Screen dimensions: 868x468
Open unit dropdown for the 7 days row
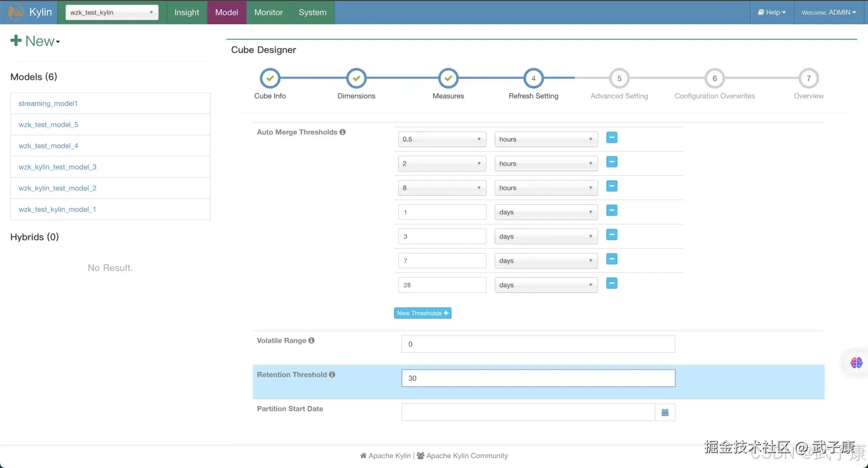click(x=546, y=261)
